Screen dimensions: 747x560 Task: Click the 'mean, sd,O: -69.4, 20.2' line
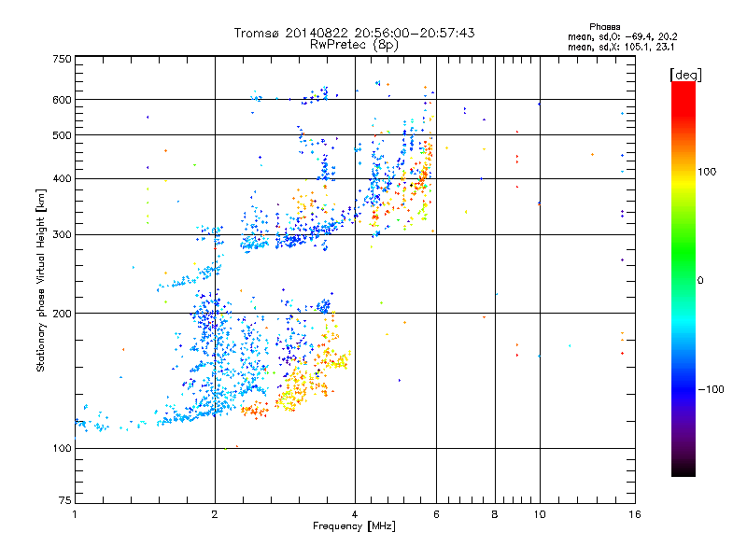622,36
